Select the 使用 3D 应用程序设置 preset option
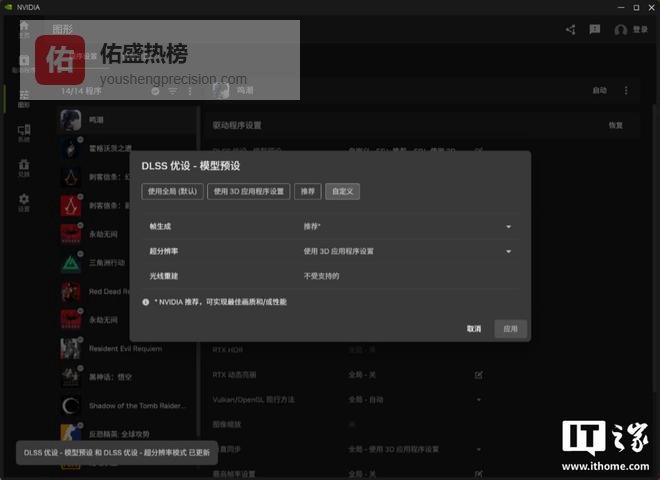 pyautogui.click(x=248, y=191)
